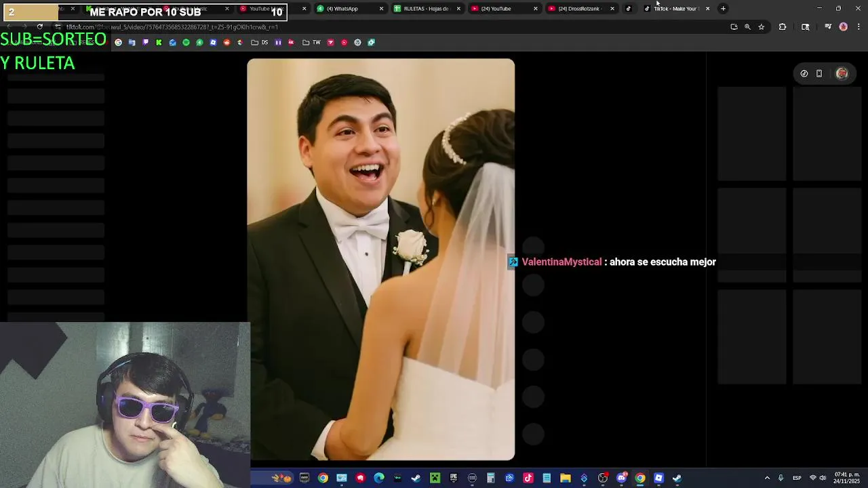Open the Chrome extensions puzzle icon
This screenshot has width=868, height=488.
[783, 27]
